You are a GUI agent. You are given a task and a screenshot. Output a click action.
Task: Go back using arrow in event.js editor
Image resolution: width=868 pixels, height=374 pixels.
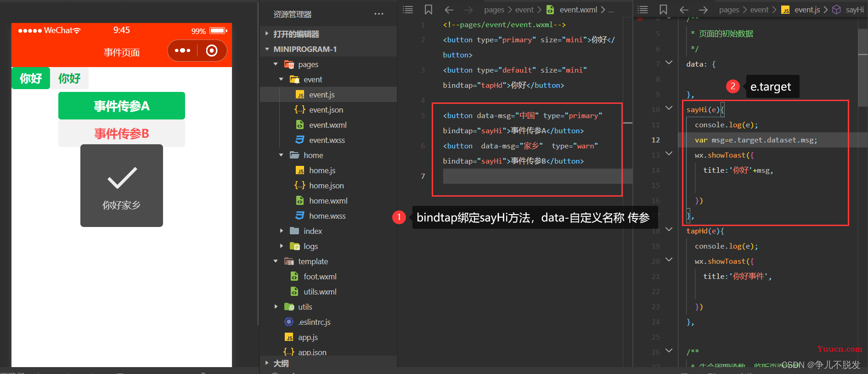tap(684, 10)
